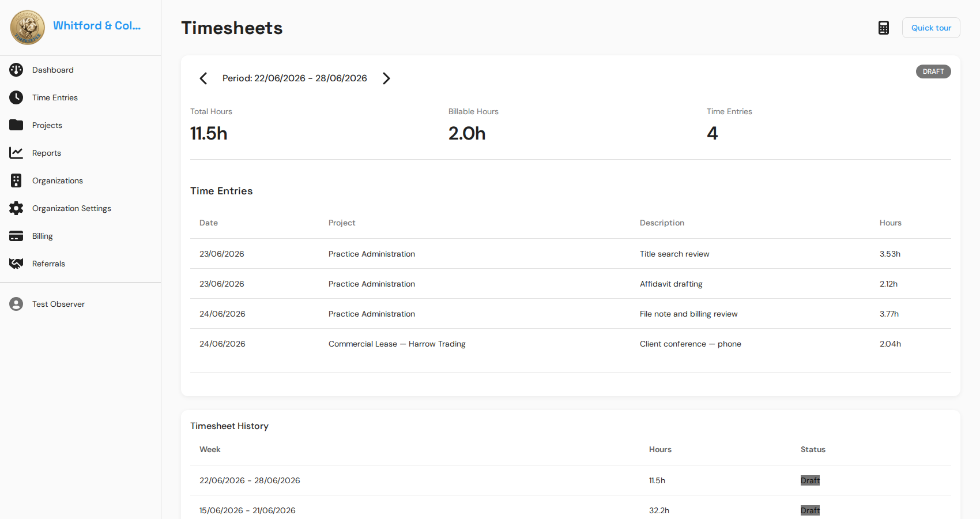Click the Whitford & Col organization logo

click(x=28, y=27)
